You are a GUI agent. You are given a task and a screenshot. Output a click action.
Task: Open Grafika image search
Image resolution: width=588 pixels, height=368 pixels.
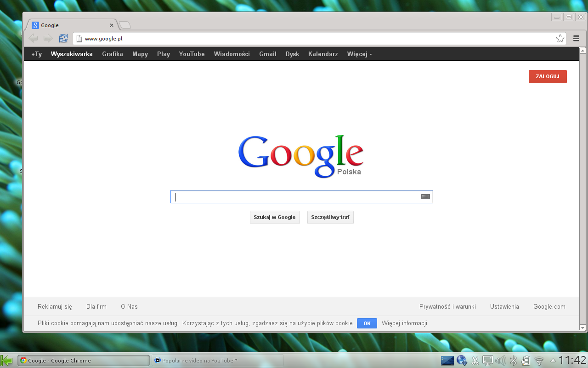click(x=113, y=54)
